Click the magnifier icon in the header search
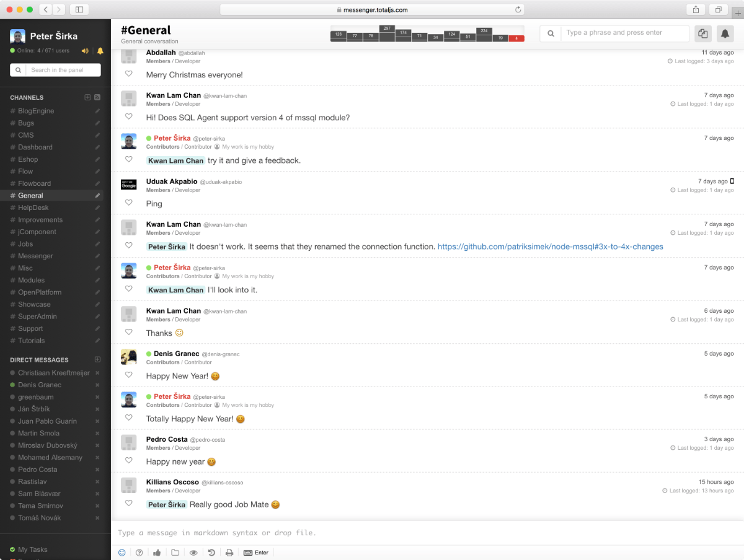Image resolution: width=744 pixels, height=560 pixels. click(x=551, y=33)
